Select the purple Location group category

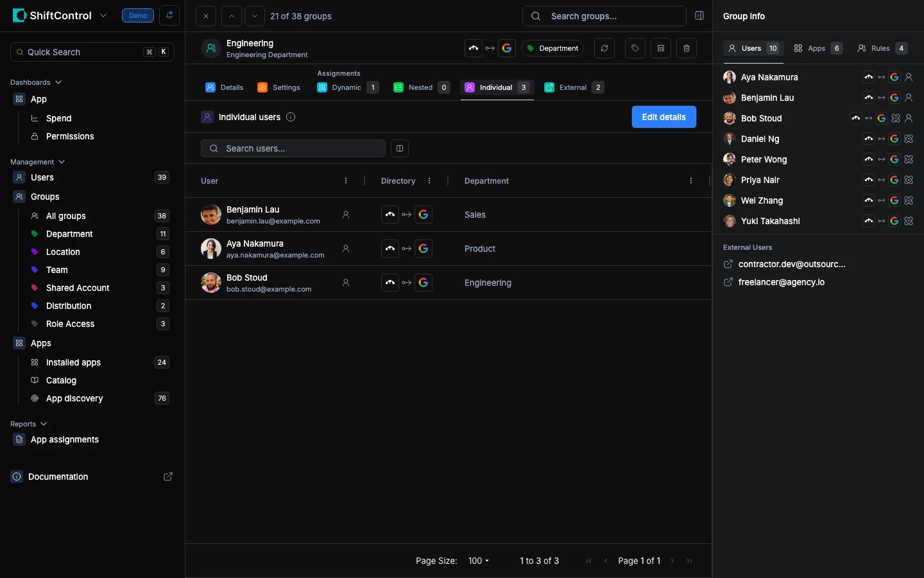click(63, 252)
